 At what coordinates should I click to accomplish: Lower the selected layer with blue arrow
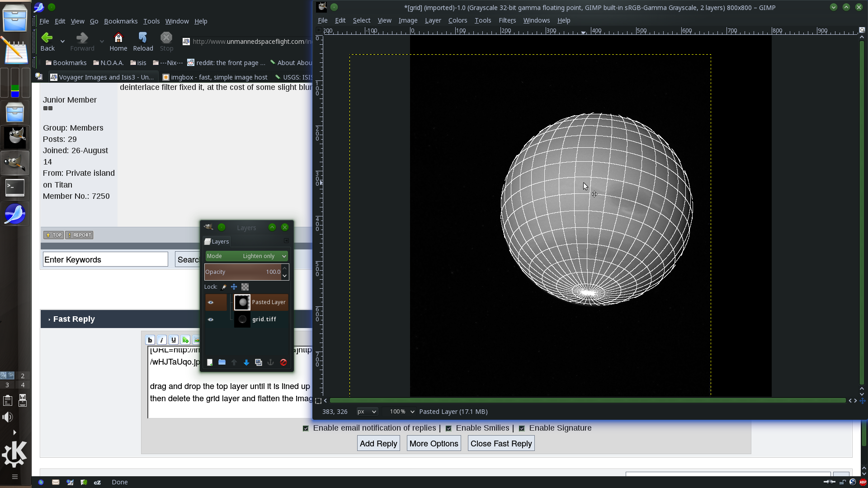tap(246, 362)
